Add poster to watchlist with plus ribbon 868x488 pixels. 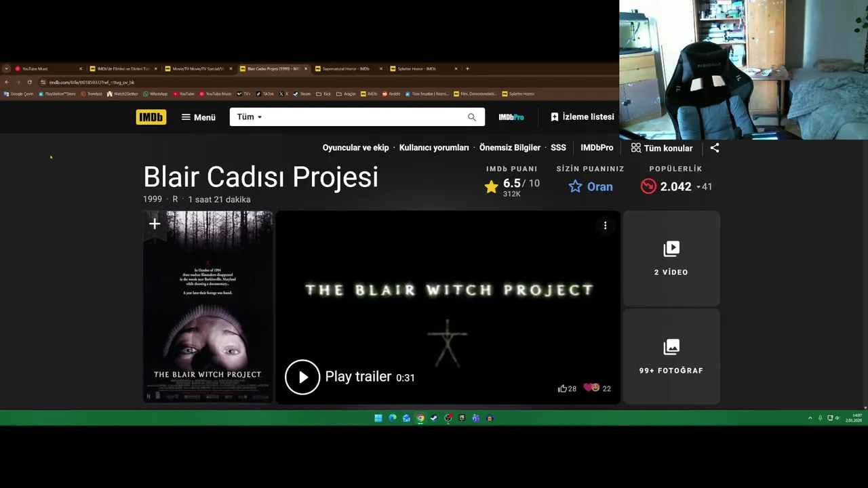(155, 224)
